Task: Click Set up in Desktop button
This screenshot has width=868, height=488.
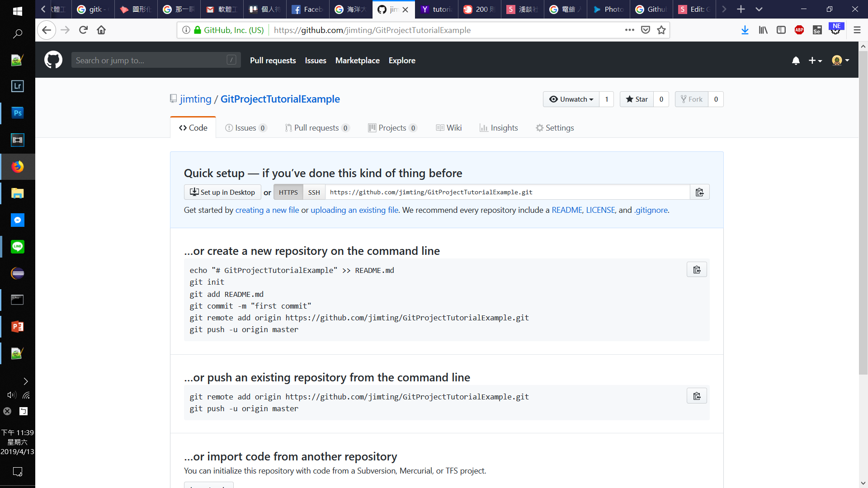Action: pos(222,192)
